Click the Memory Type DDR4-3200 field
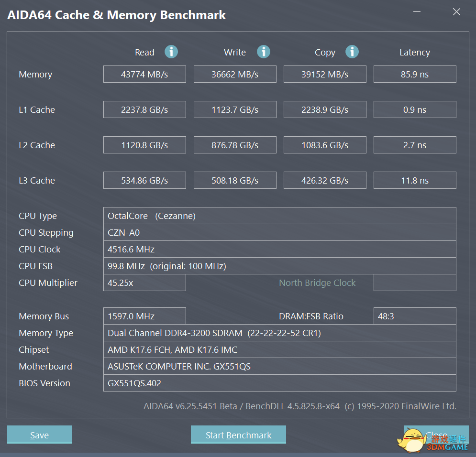Viewport: 476px width, 457px height. pos(279,333)
